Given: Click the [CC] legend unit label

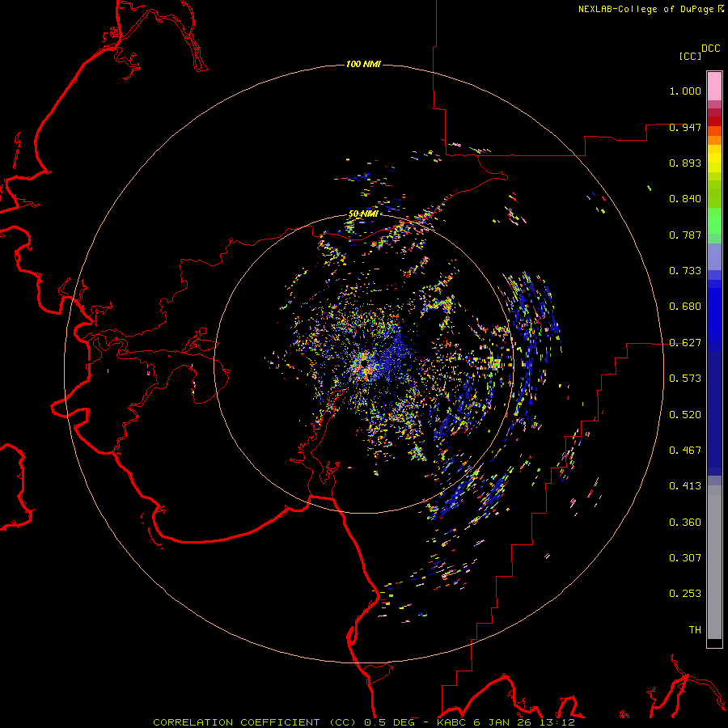Looking at the screenshot, I should (x=690, y=56).
